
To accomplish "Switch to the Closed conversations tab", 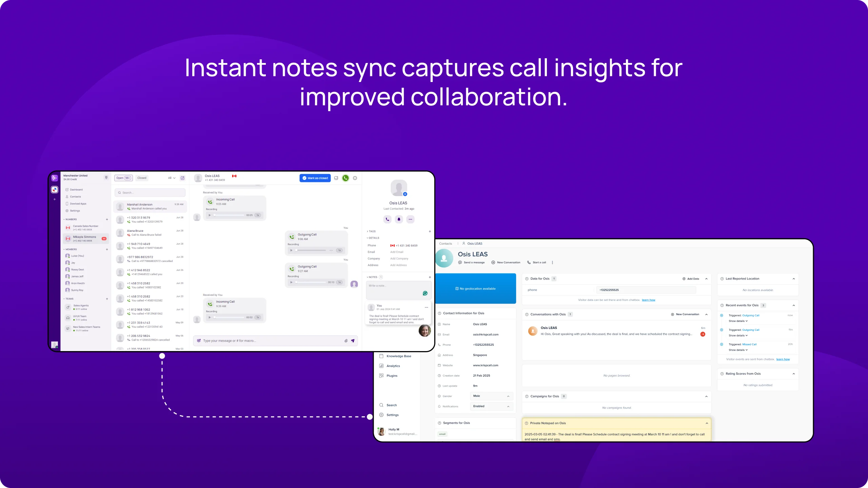I will pos(142,178).
